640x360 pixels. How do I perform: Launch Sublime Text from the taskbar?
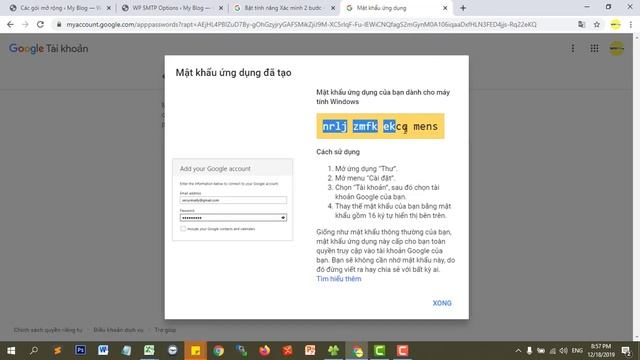(57, 351)
